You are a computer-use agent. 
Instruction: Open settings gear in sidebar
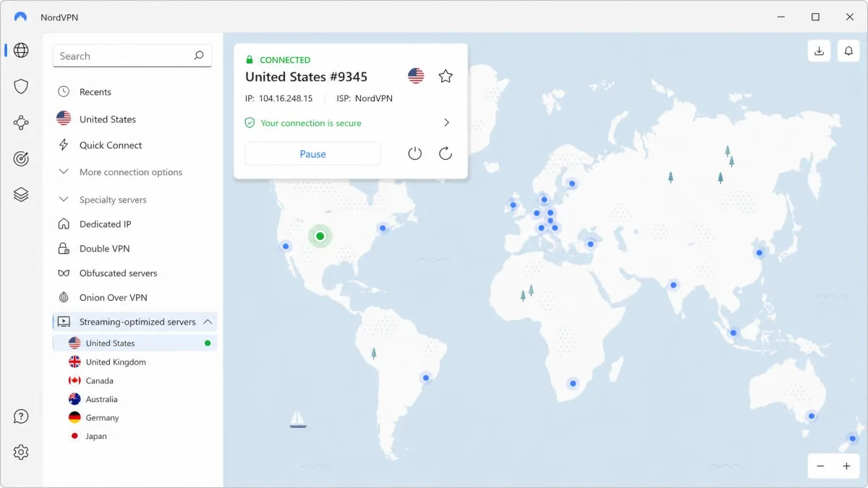[21, 453]
